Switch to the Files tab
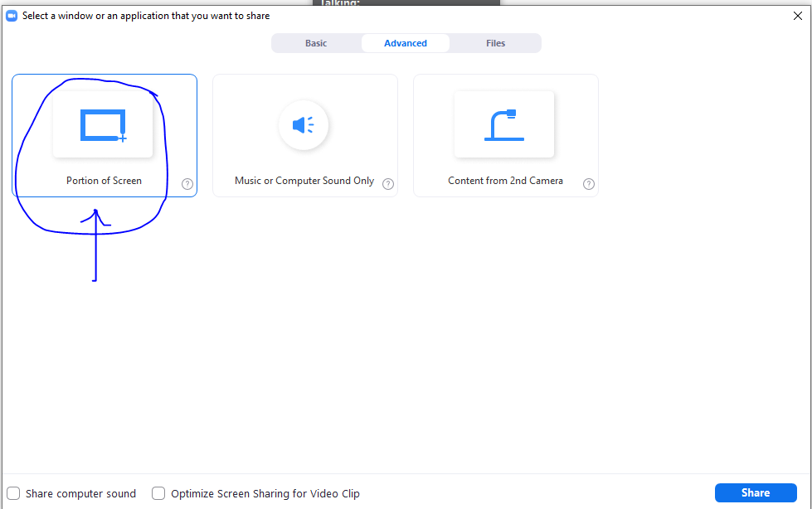This screenshot has height=509, width=812. [x=496, y=43]
